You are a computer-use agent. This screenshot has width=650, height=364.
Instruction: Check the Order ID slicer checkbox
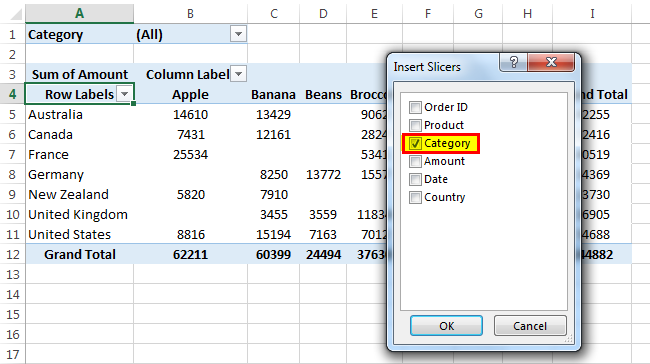[415, 107]
